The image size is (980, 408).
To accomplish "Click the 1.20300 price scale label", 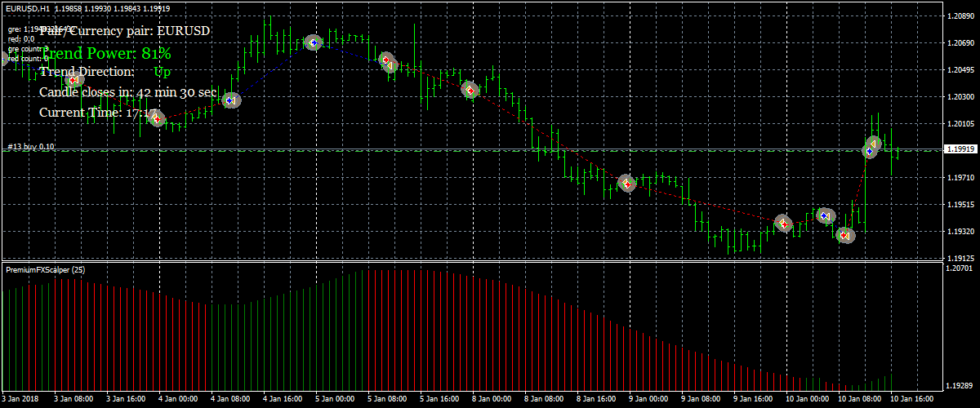I will coord(960,97).
